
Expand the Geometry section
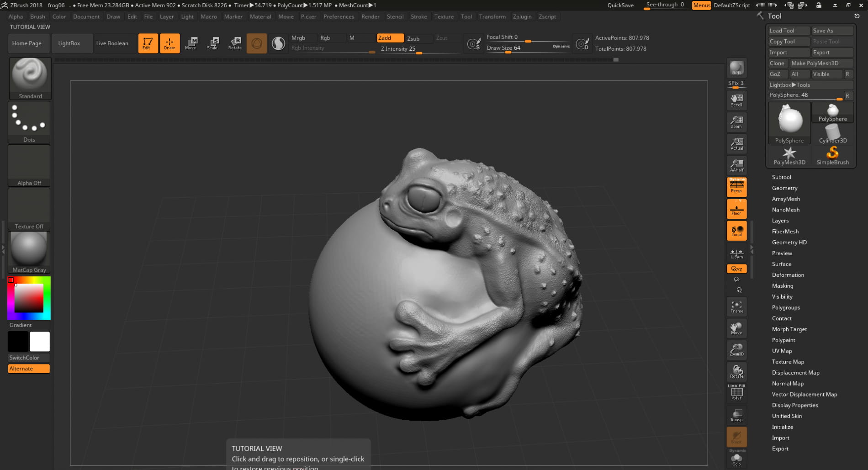click(x=784, y=188)
